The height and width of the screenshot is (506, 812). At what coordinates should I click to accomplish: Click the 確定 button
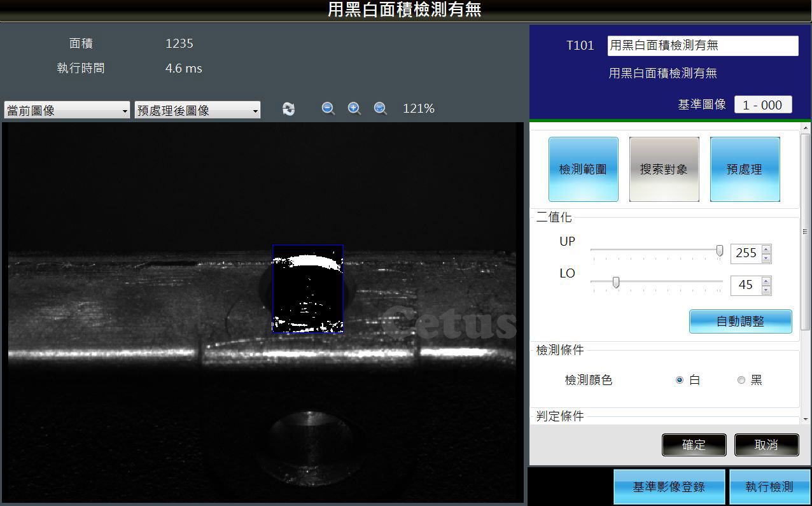(694, 445)
